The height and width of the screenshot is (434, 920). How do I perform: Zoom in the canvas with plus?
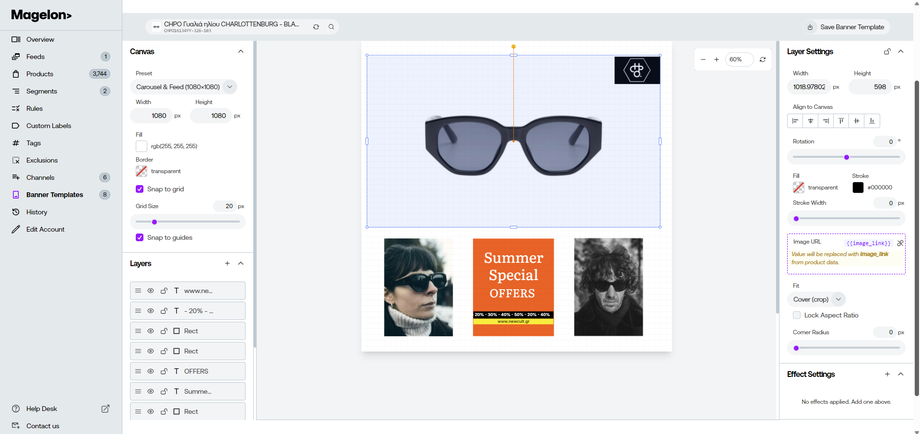pos(716,59)
